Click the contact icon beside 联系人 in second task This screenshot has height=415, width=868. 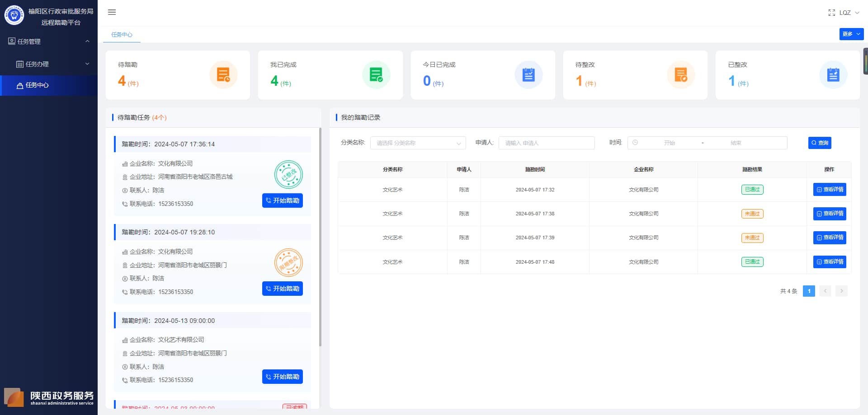click(x=125, y=279)
